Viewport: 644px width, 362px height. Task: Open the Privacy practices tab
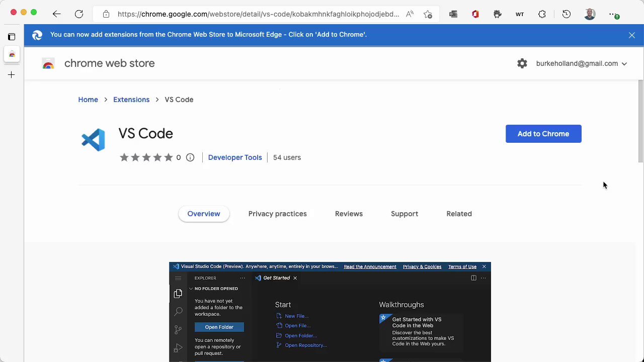pyautogui.click(x=277, y=214)
